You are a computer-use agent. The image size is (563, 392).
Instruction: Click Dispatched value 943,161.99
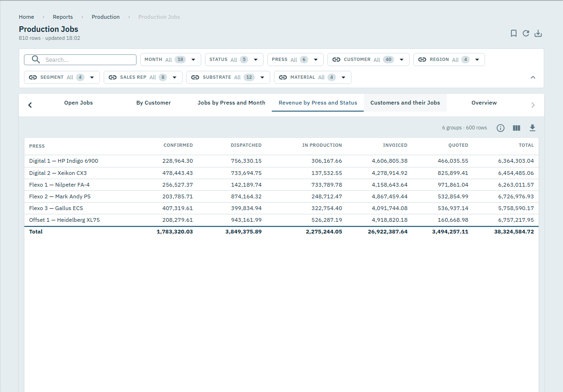[x=246, y=220]
